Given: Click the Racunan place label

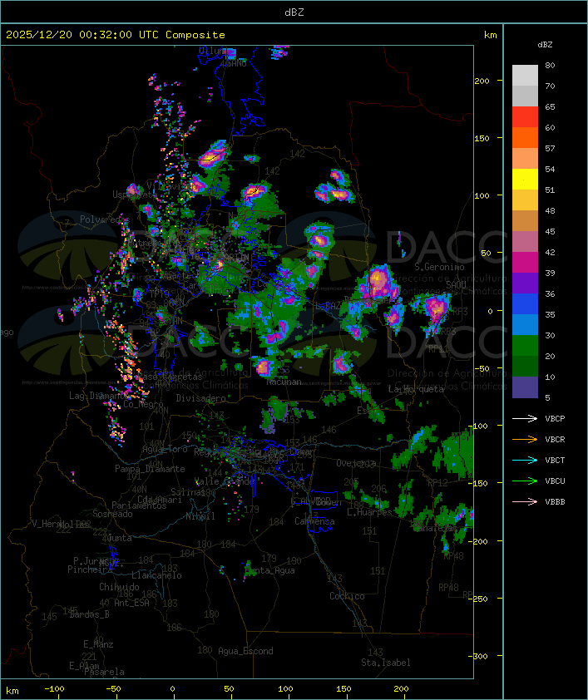Looking at the screenshot, I should coord(284,382).
